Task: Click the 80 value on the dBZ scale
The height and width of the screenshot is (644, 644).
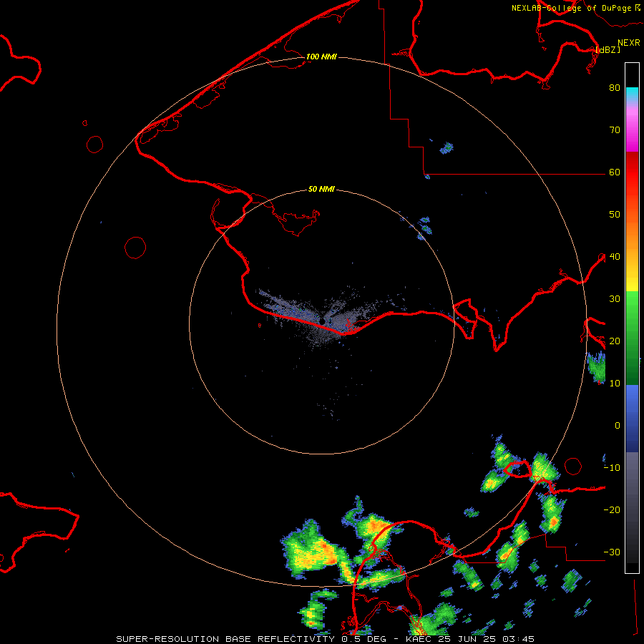Action: [x=615, y=88]
